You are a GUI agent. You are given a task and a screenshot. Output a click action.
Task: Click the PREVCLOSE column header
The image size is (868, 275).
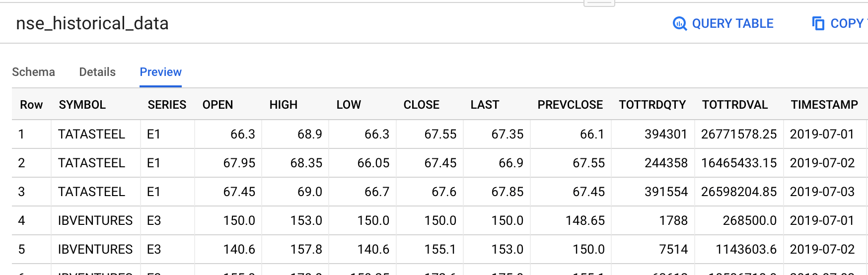click(x=570, y=105)
